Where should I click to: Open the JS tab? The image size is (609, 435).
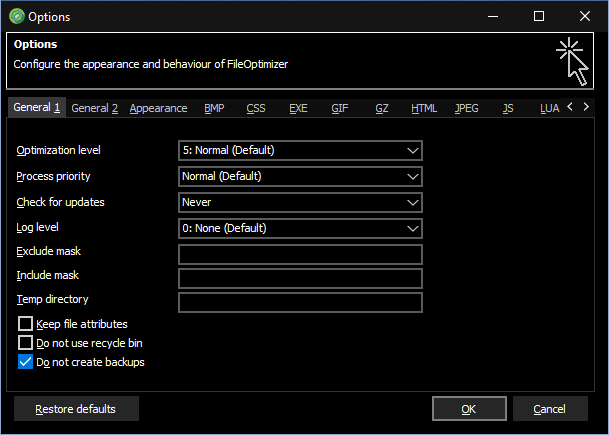pos(508,108)
